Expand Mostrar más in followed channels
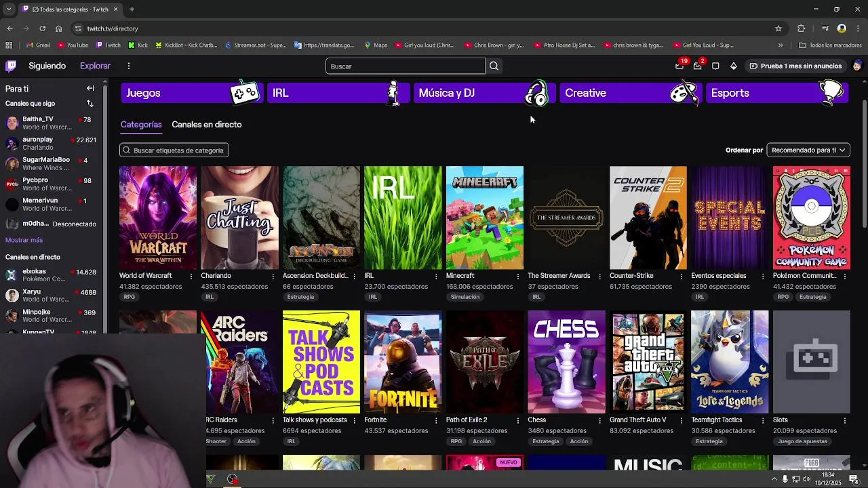 (x=24, y=240)
